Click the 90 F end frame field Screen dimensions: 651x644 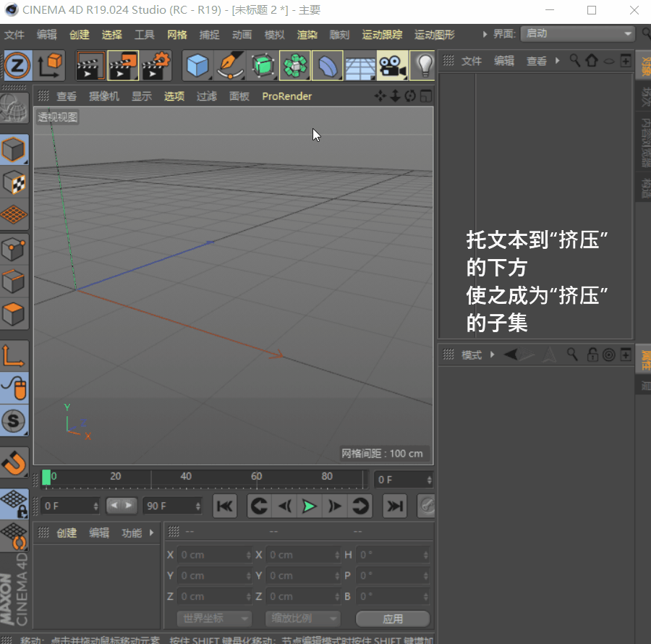(172, 506)
